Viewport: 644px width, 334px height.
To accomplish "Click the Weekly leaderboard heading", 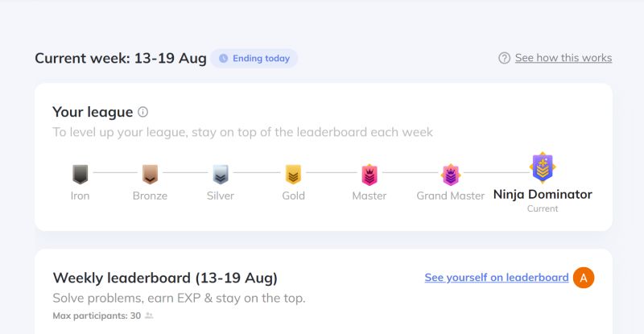I will point(165,278).
